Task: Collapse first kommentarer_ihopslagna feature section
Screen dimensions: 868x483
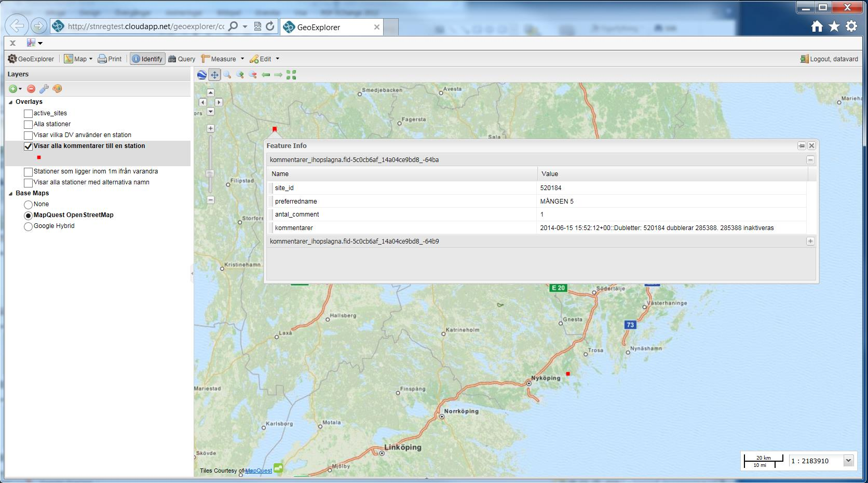Action: (x=810, y=160)
